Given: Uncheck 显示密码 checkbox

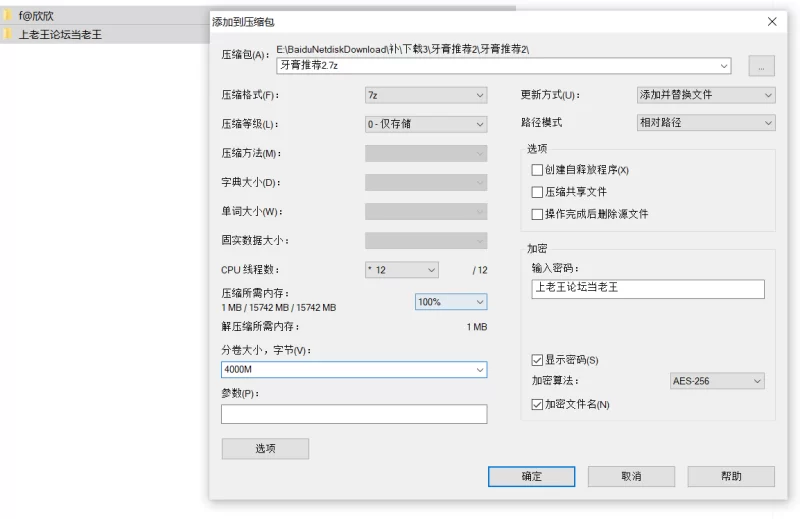Looking at the screenshot, I should pos(537,360).
